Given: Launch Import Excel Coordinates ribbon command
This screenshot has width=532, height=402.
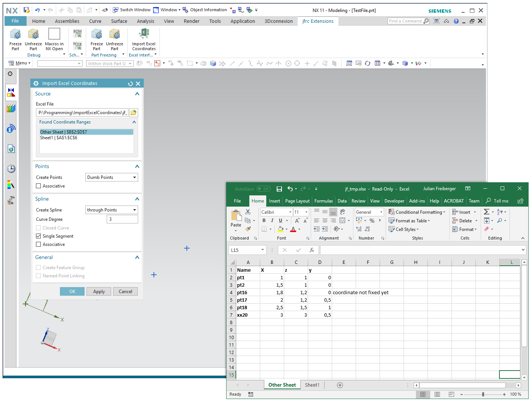Looking at the screenshot, I should pyautogui.click(x=144, y=39).
